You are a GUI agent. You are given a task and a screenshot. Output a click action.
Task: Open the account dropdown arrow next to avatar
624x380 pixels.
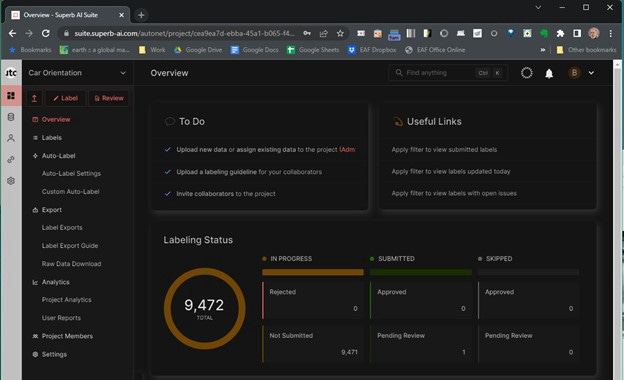[591, 73]
